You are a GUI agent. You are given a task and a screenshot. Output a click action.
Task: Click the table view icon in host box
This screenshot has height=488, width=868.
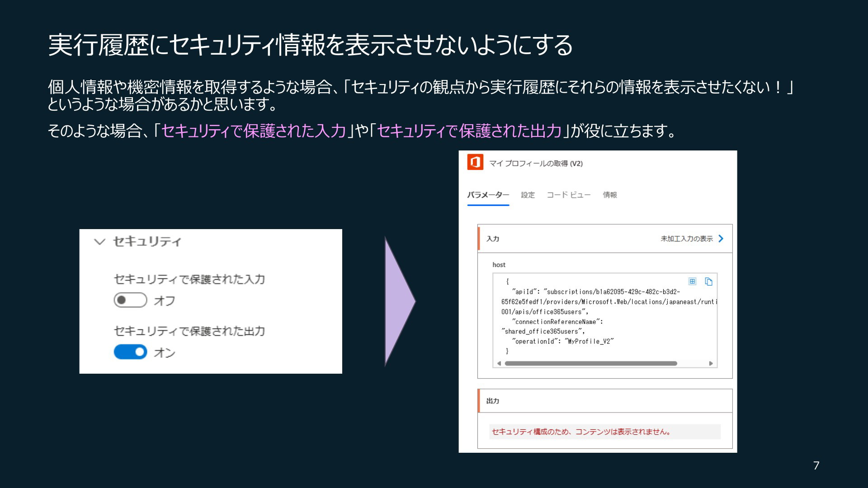click(692, 282)
